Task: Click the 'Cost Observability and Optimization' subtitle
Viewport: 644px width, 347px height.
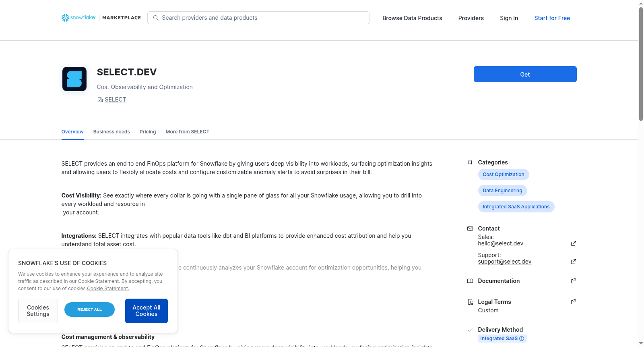Action: 144,87
